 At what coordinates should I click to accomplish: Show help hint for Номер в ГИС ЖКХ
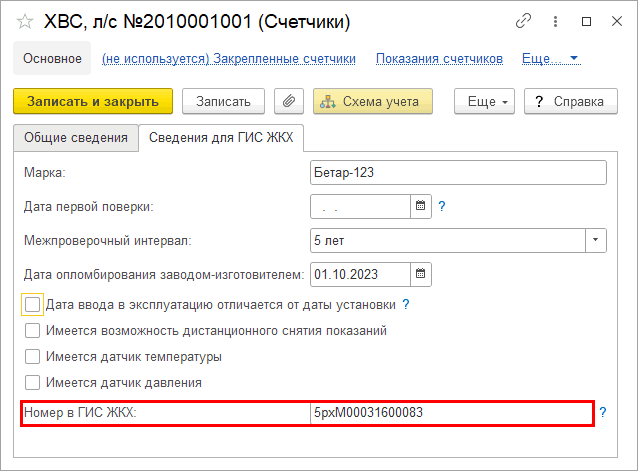[603, 412]
